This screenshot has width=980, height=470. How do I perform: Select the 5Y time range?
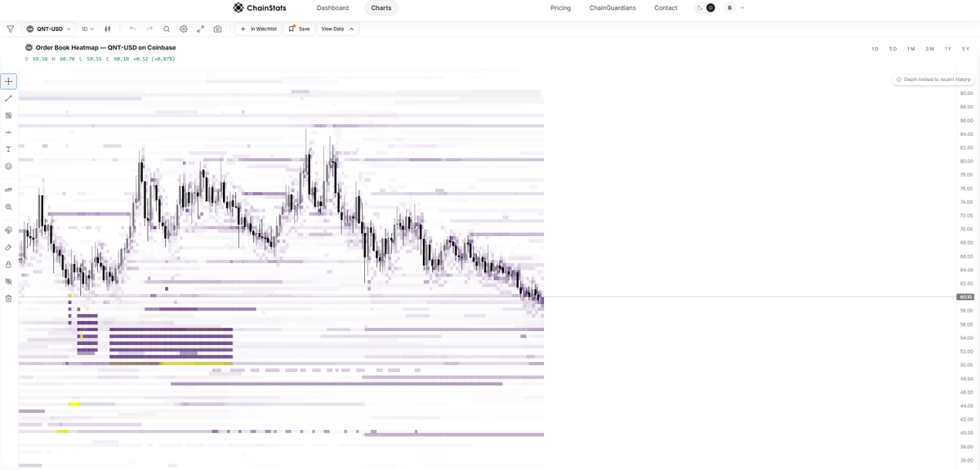click(965, 49)
